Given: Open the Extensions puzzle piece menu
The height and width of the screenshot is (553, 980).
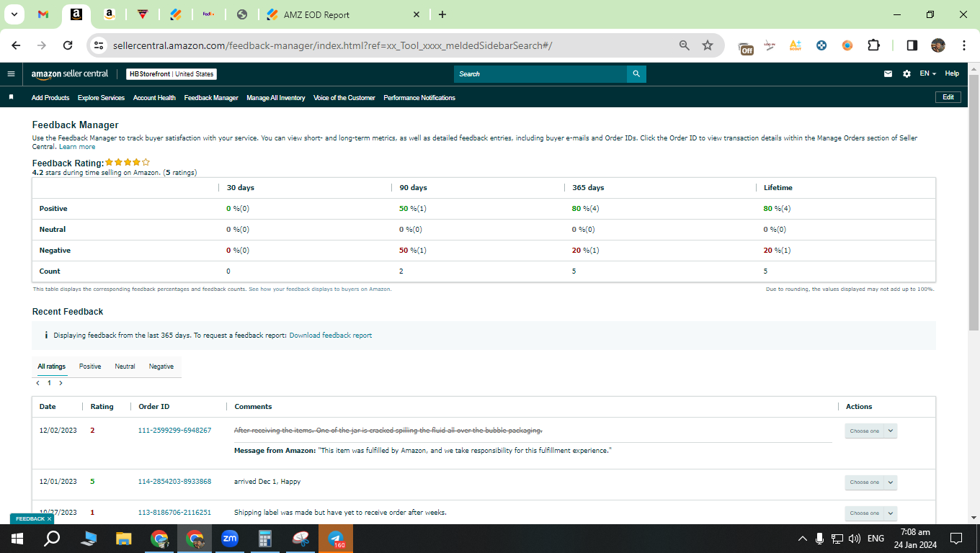Looking at the screenshot, I should 873,45.
